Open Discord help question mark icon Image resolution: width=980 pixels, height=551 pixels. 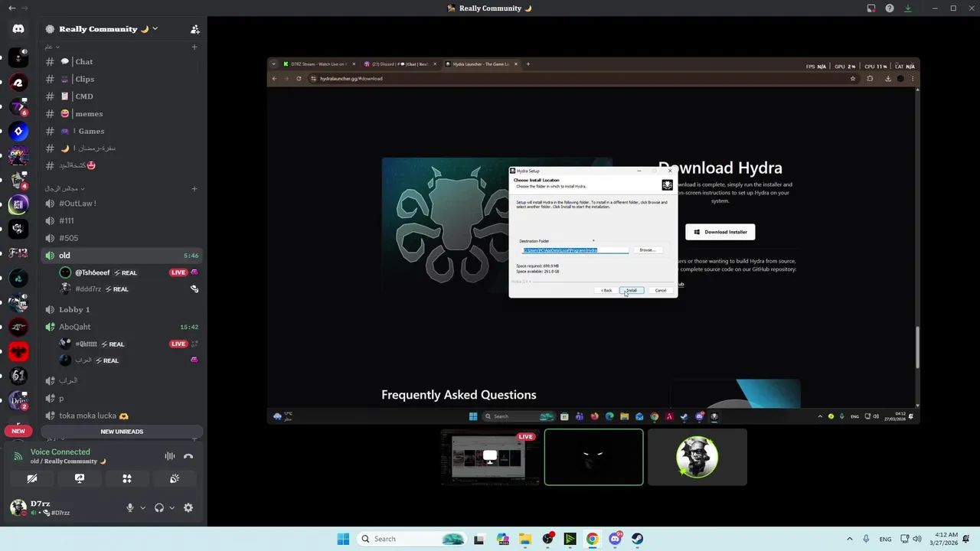click(x=890, y=8)
